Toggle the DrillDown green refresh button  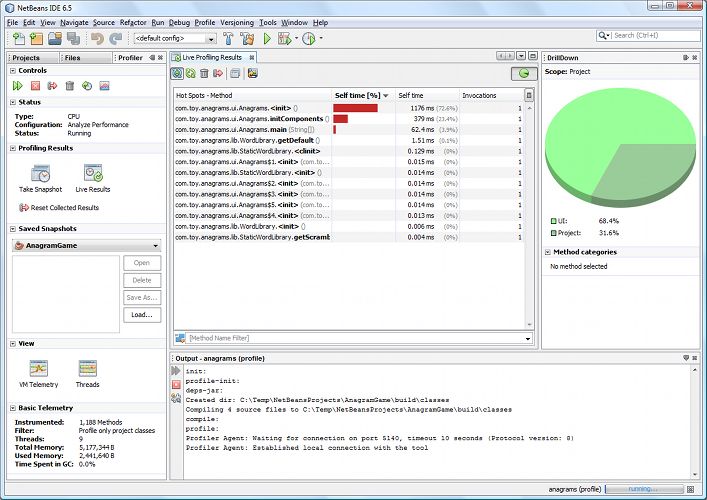[524, 73]
